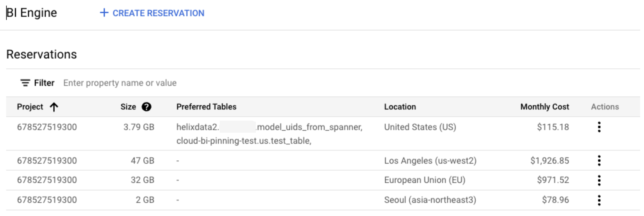
Task: Sort by Project column header
Action: pyautogui.click(x=30, y=107)
